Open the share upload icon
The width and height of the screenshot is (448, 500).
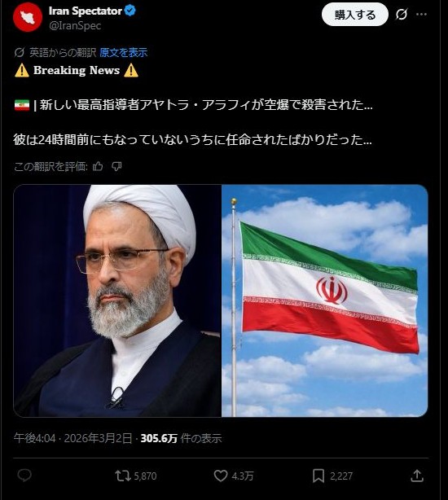417,476
